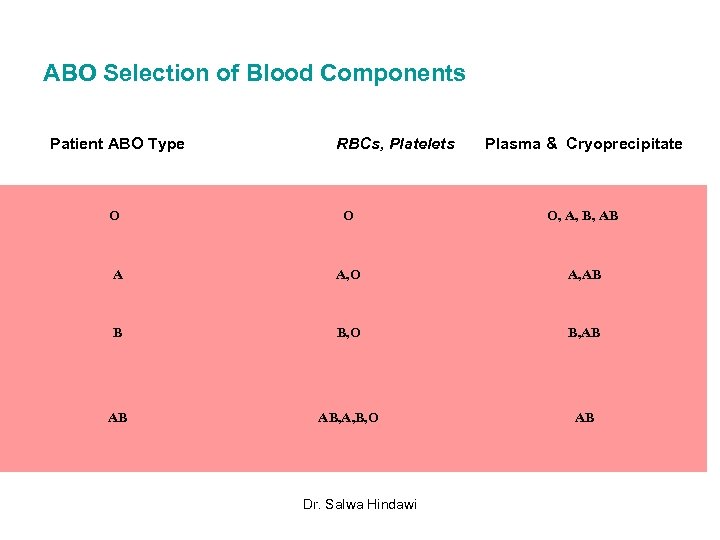Click patient type 'O' in first column
This screenshot has width=720, height=540.
(x=115, y=215)
